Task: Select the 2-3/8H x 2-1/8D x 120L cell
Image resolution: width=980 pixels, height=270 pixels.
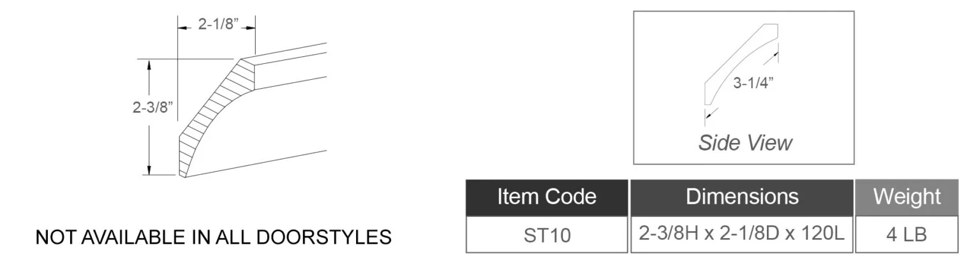Action: tap(742, 234)
